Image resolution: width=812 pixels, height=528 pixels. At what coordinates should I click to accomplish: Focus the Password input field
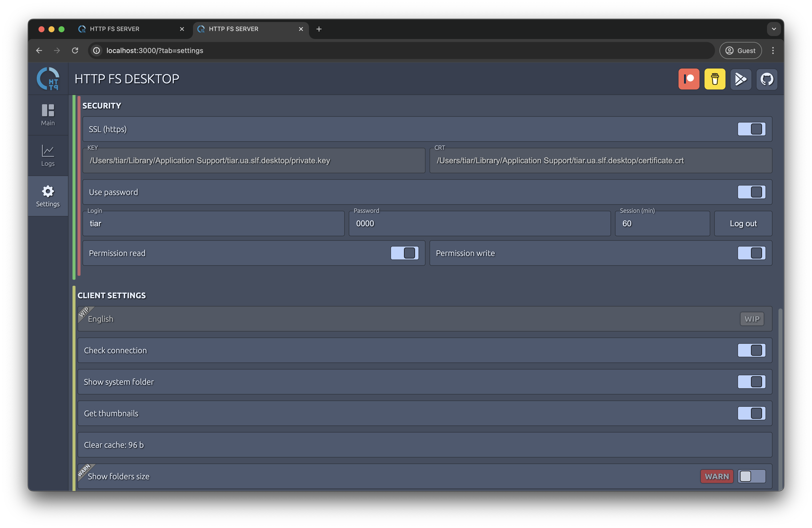pyautogui.click(x=480, y=223)
